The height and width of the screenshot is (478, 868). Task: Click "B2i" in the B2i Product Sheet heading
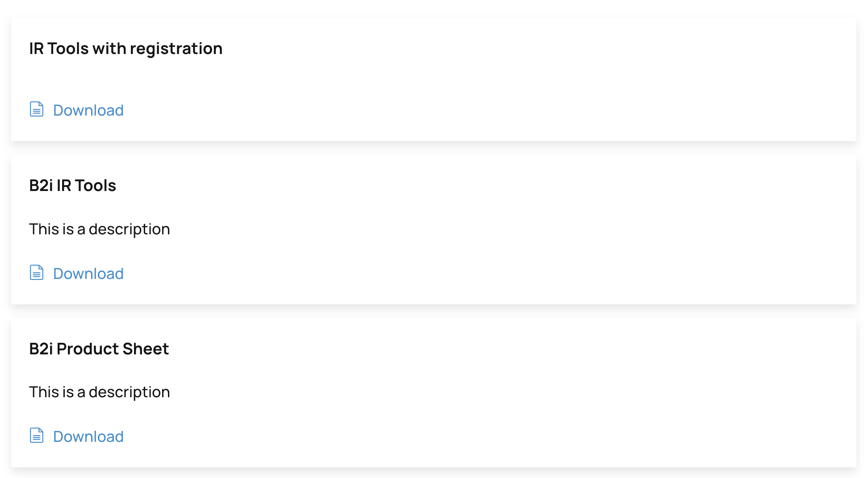(41, 349)
